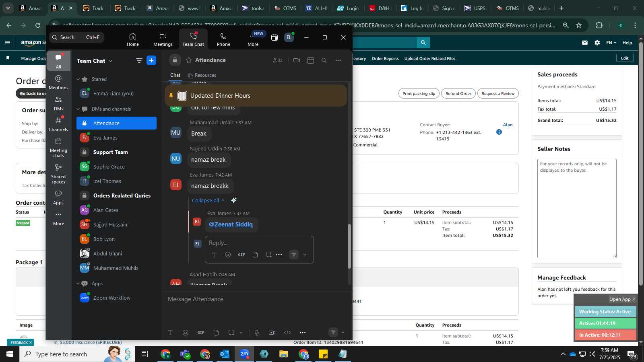Image resolution: width=644 pixels, height=362 pixels.
Task: Collapse the DMs and channels section
Action: click(x=78, y=109)
